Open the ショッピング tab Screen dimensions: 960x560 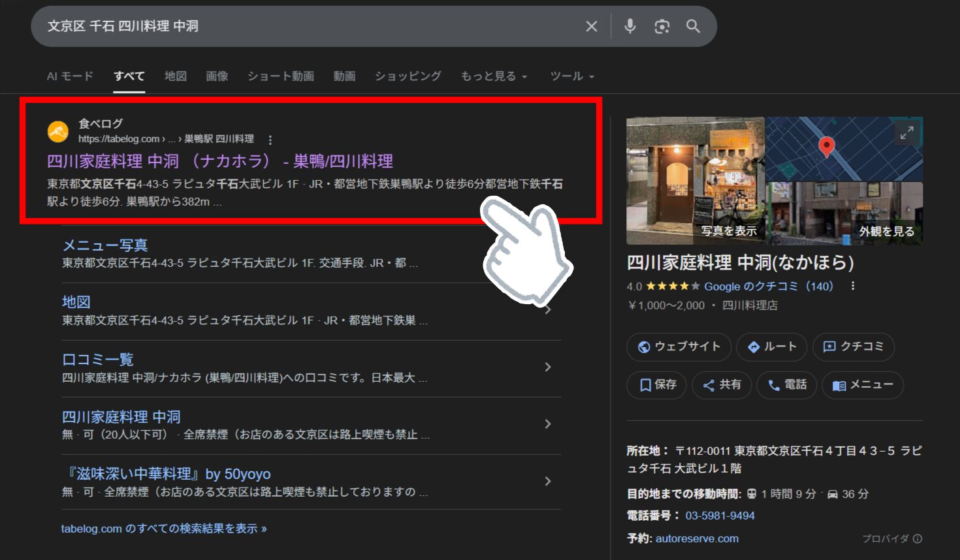(x=408, y=76)
